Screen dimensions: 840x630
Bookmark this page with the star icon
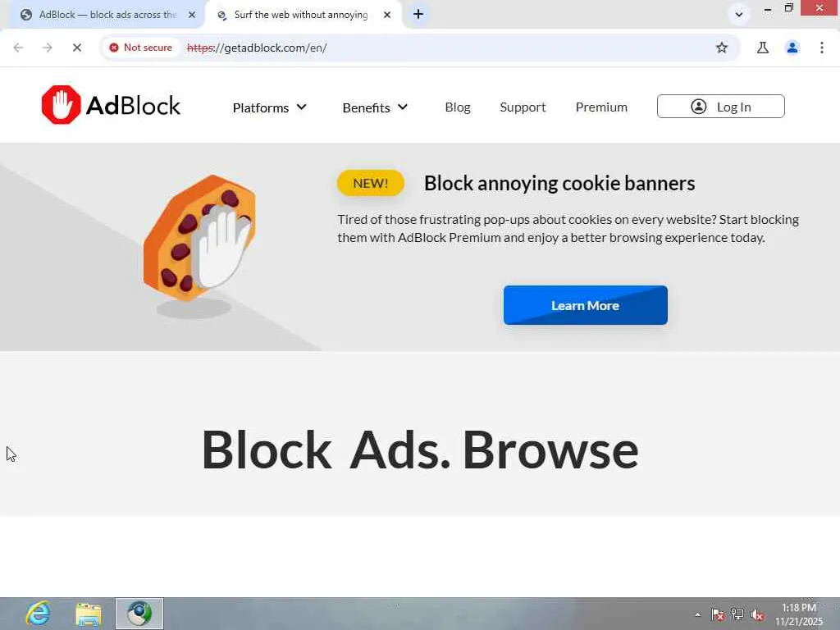point(722,48)
